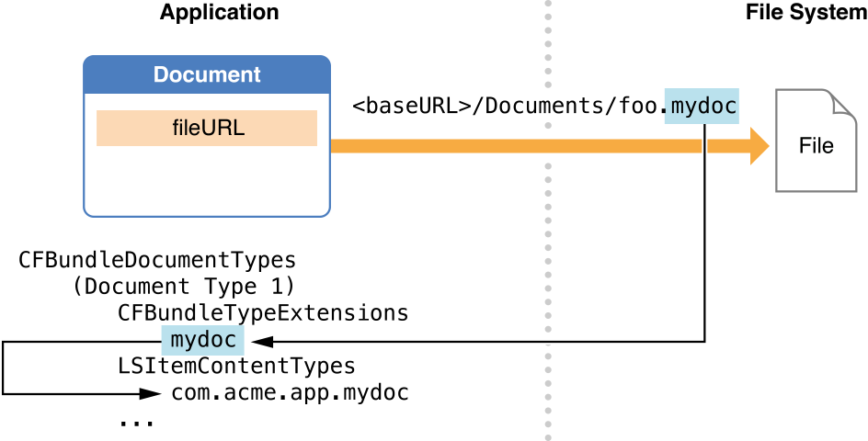Click the com.acme.app.mydoc content type value
The image size is (868, 441).
click(x=290, y=394)
